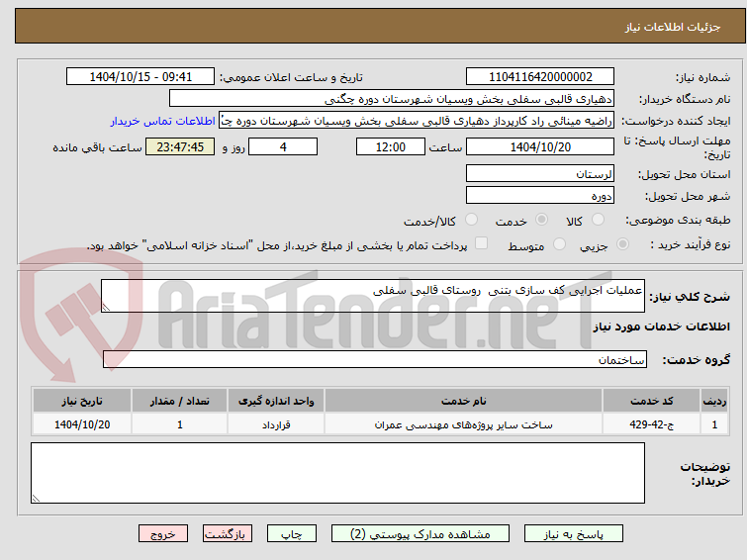Click the چاپ print button
The image size is (747, 560).
(292, 534)
